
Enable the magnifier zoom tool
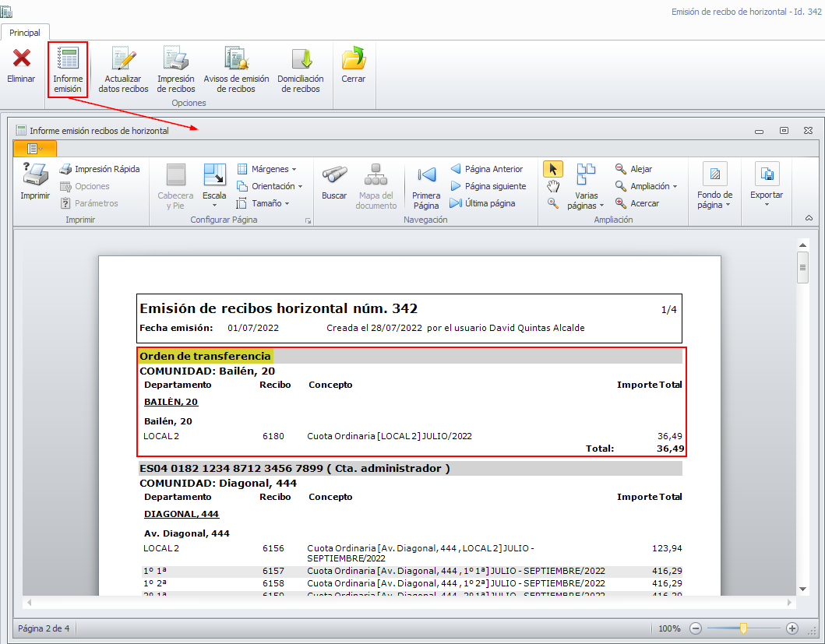click(553, 203)
